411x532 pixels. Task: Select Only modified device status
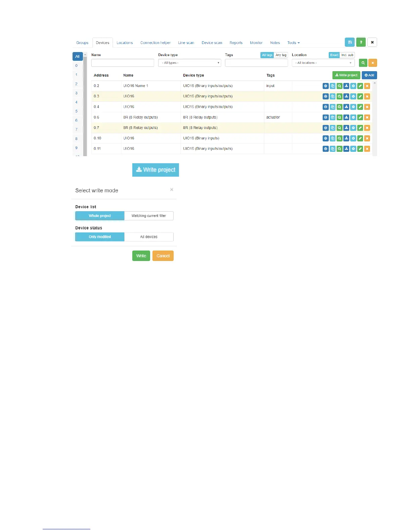(100, 237)
